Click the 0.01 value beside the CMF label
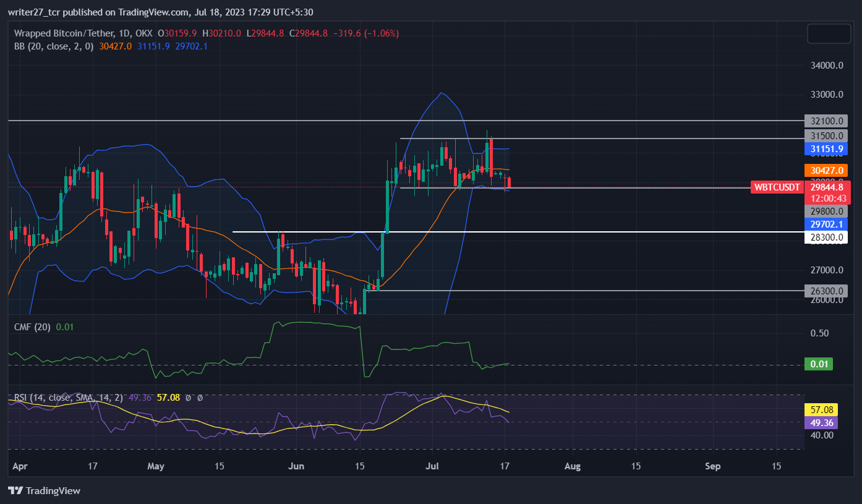This screenshot has width=862, height=504. click(65, 327)
